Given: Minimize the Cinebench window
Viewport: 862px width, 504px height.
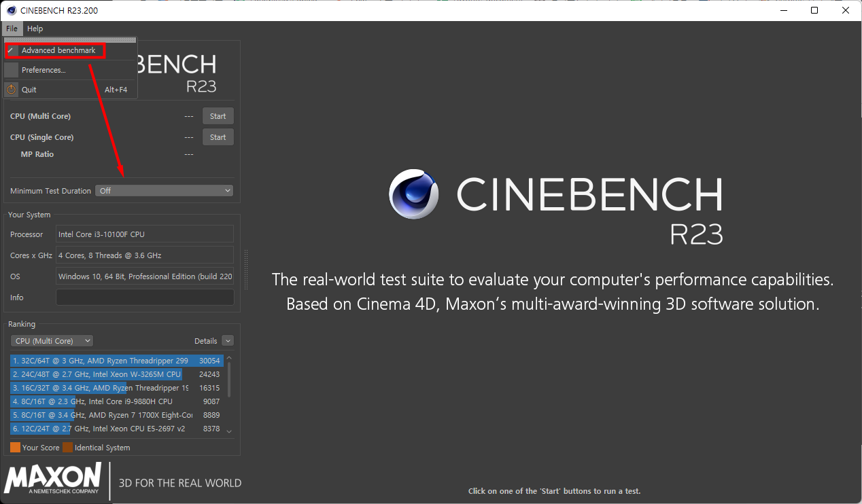Looking at the screenshot, I should click(784, 10).
